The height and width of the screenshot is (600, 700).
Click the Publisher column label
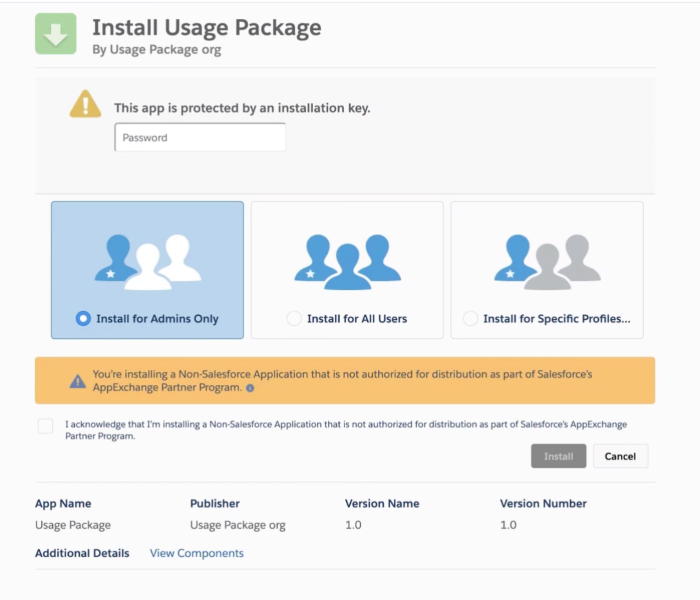click(x=215, y=503)
